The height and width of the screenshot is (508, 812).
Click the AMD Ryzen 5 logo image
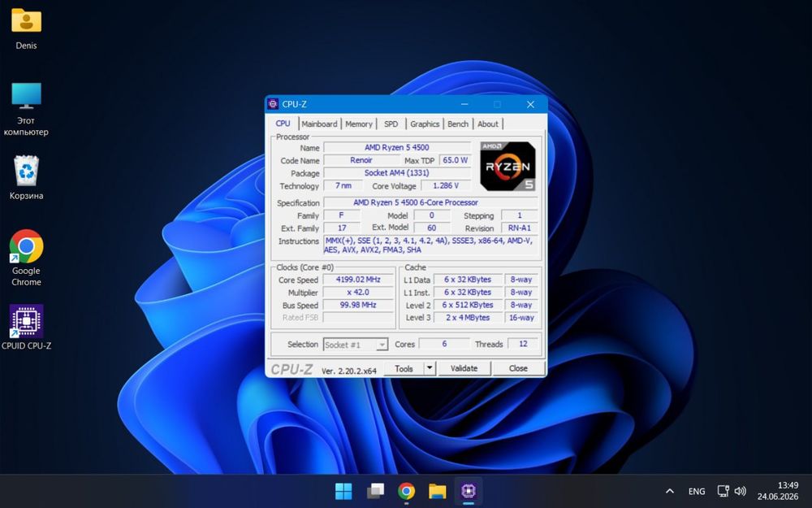click(508, 166)
